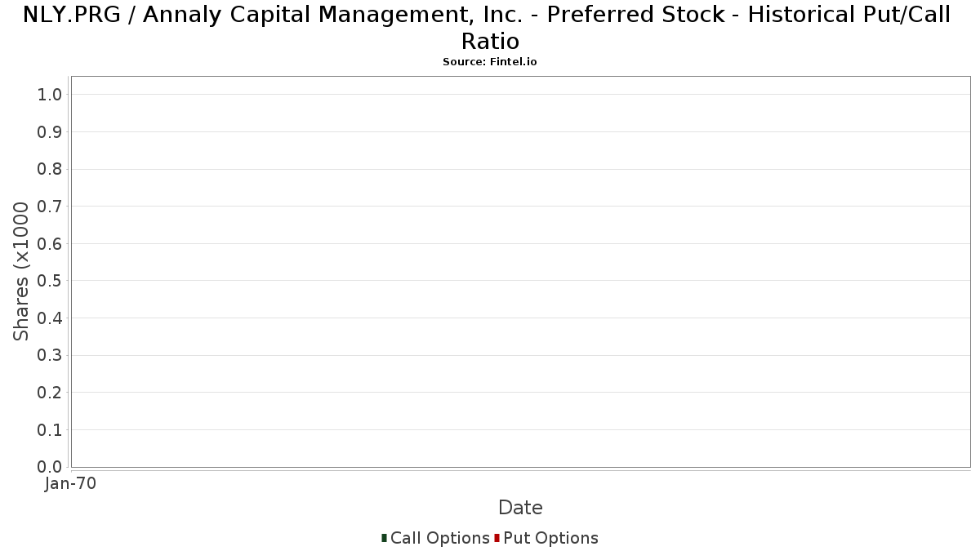
Task: Click the 1.0 y-axis tick label
Action: [x=50, y=95]
